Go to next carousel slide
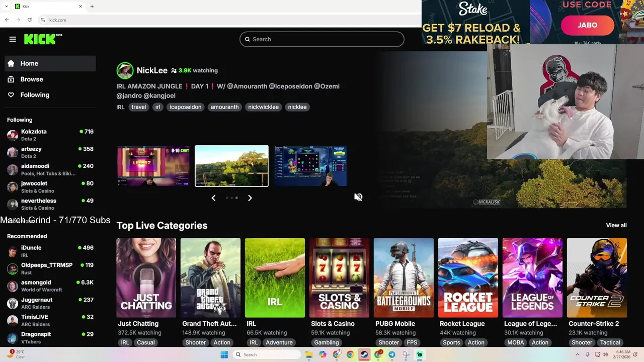Image resolution: width=644 pixels, height=362 pixels. 250,198
